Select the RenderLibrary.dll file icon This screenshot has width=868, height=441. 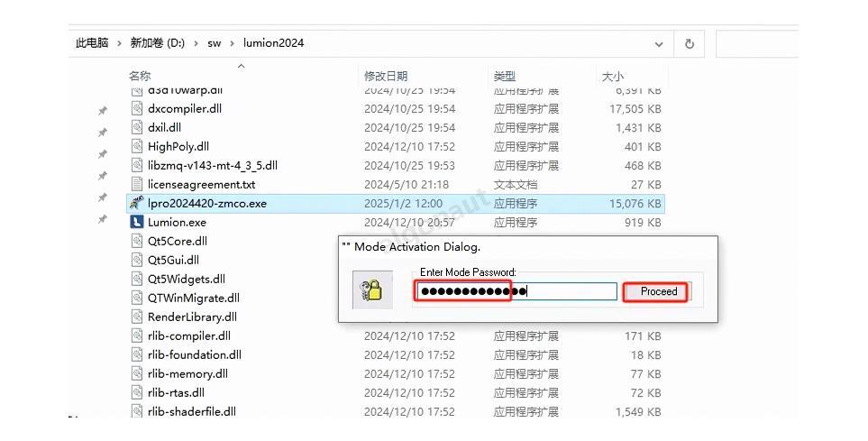point(137,317)
